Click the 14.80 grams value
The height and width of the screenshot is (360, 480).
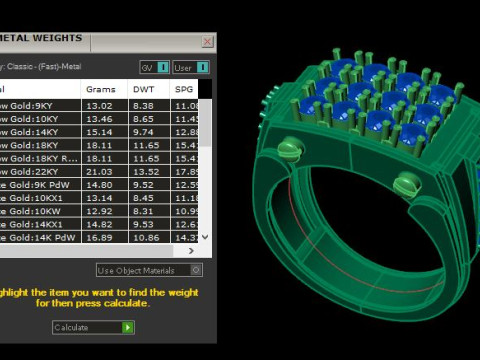point(99,185)
